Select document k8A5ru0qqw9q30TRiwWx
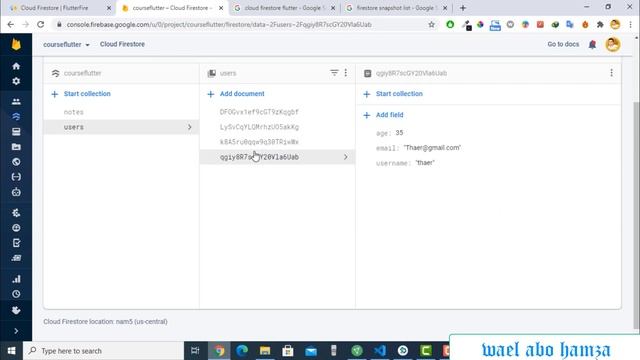This screenshot has width=640, height=360. coord(259,142)
